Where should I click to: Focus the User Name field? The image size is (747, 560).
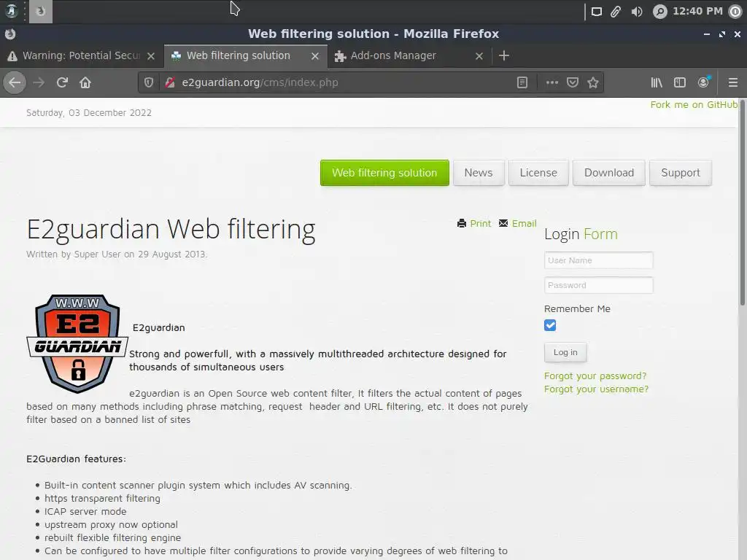[598, 260]
